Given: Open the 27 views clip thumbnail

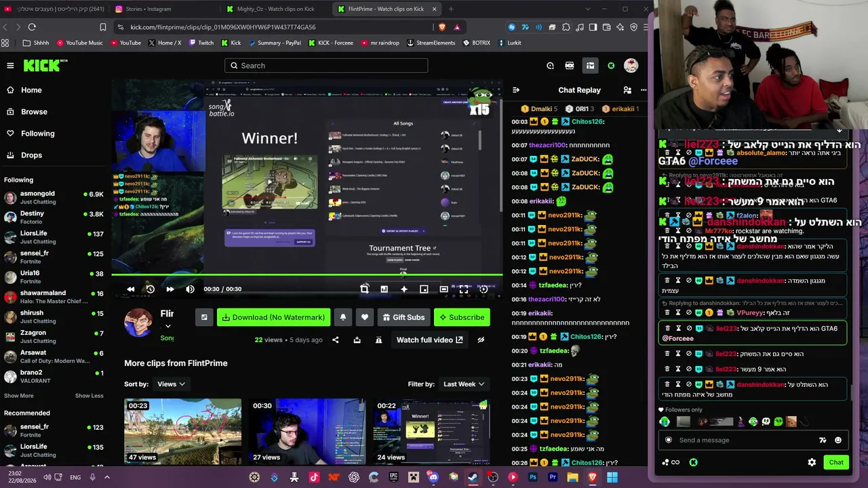Looking at the screenshot, I should pos(307,431).
